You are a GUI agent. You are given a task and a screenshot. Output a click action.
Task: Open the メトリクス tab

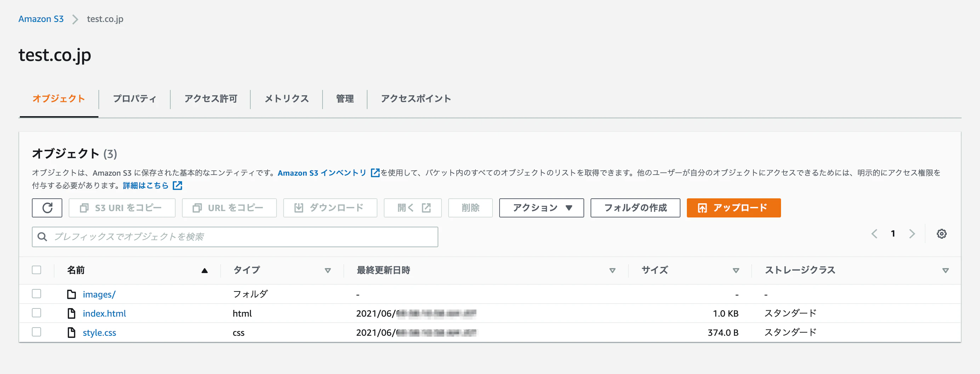click(x=286, y=98)
